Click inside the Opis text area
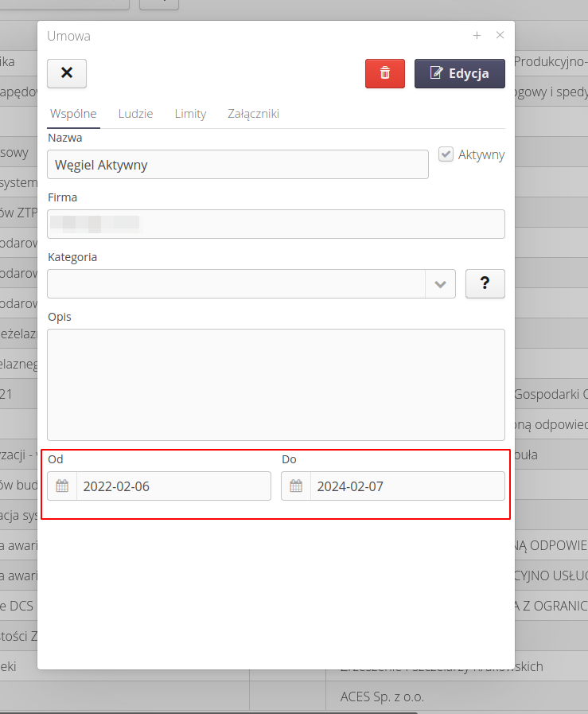 tap(275, 384)
